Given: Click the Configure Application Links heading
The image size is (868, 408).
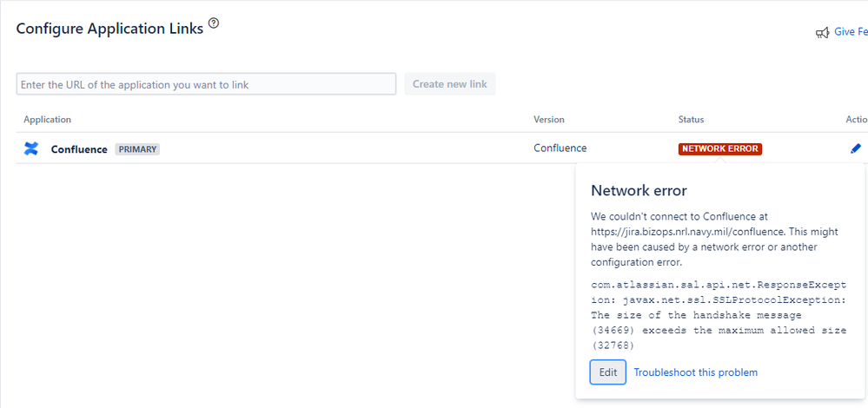Looking at the screenshot, I should click(109, 29).
